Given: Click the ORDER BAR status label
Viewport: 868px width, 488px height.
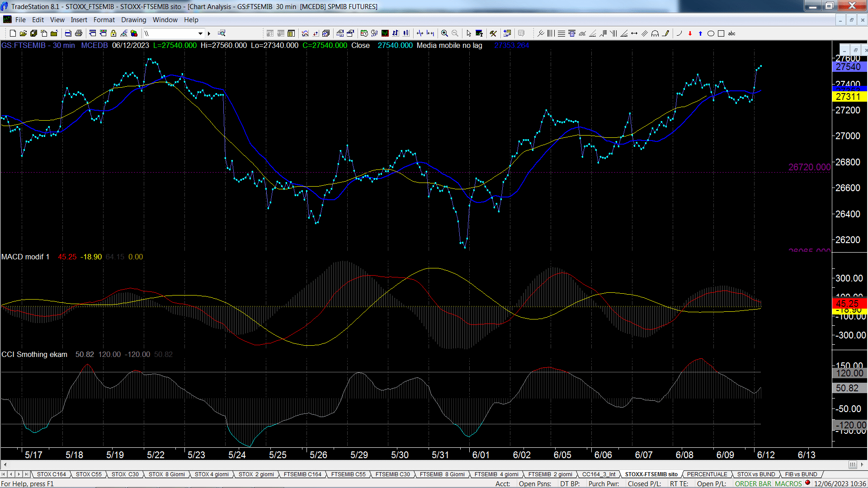Looking at the screenshot, I should [x=753, y=483].
